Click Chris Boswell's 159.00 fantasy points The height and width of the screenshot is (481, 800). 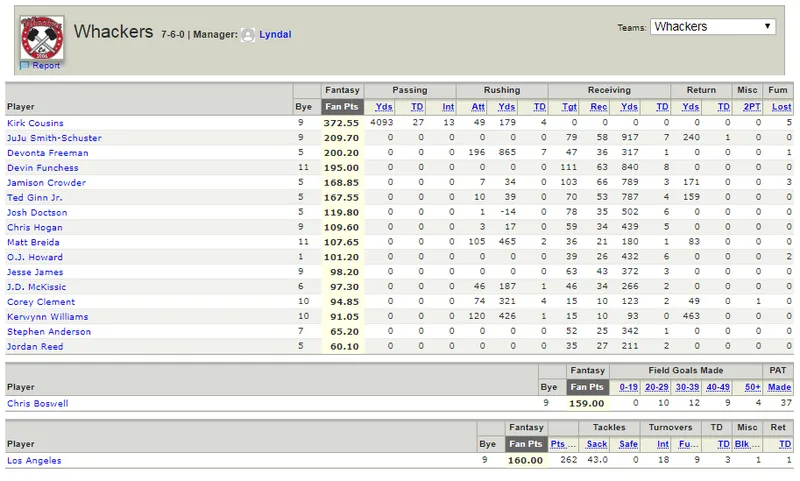[587, 403]
